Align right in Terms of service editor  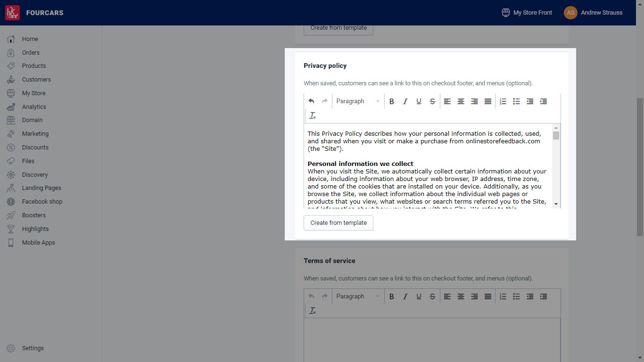[474, 296]
